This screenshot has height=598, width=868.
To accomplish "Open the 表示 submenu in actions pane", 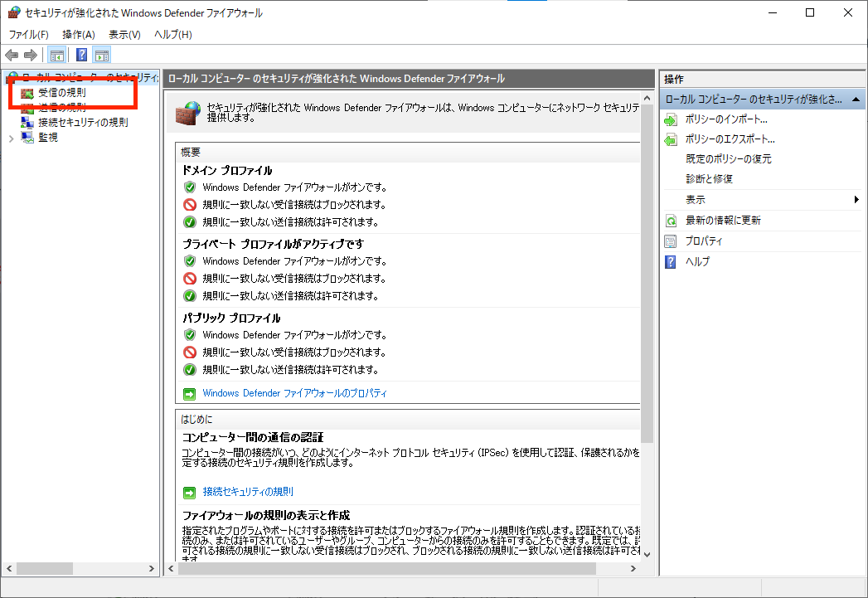I will pyautogui.click(x=696, y=199).
